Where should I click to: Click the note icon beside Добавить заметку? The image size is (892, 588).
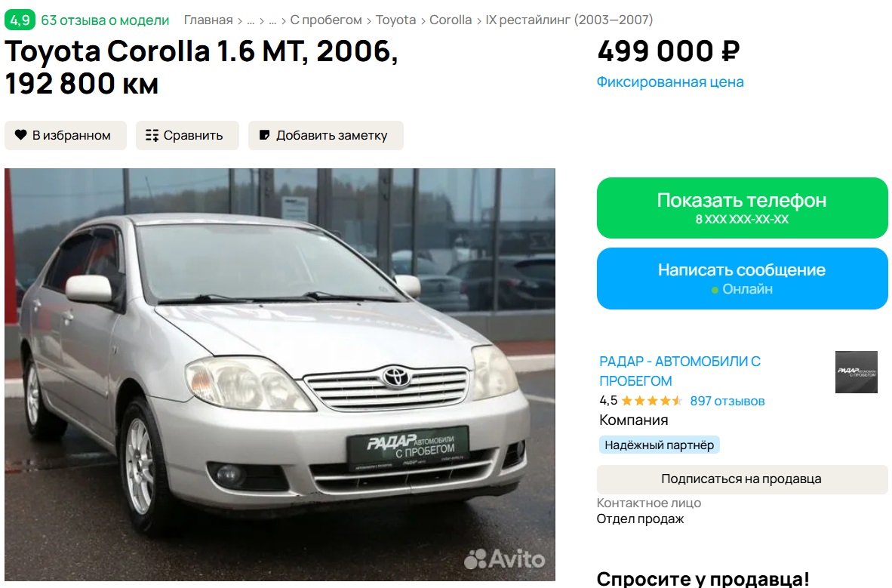pyautogui.click(x=264, y=135)
